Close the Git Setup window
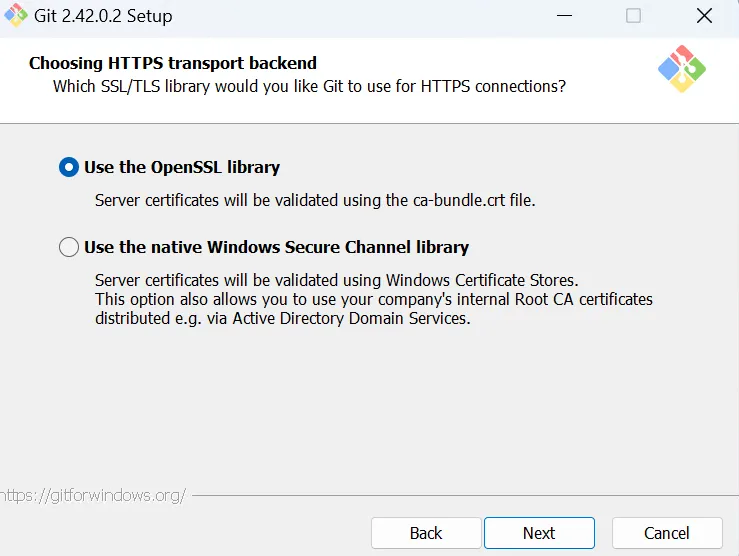This screenshot has height=556, width=739. click(x=704, y=16)
